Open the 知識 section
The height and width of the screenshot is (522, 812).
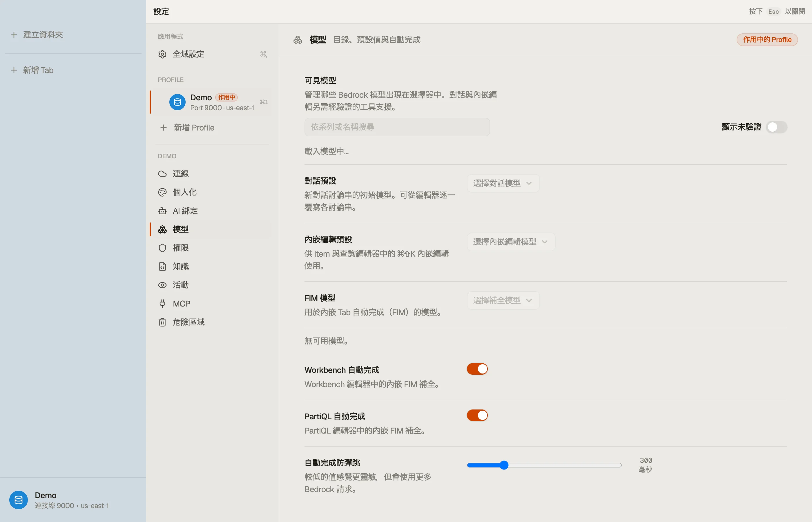click(x=211, y=267)
